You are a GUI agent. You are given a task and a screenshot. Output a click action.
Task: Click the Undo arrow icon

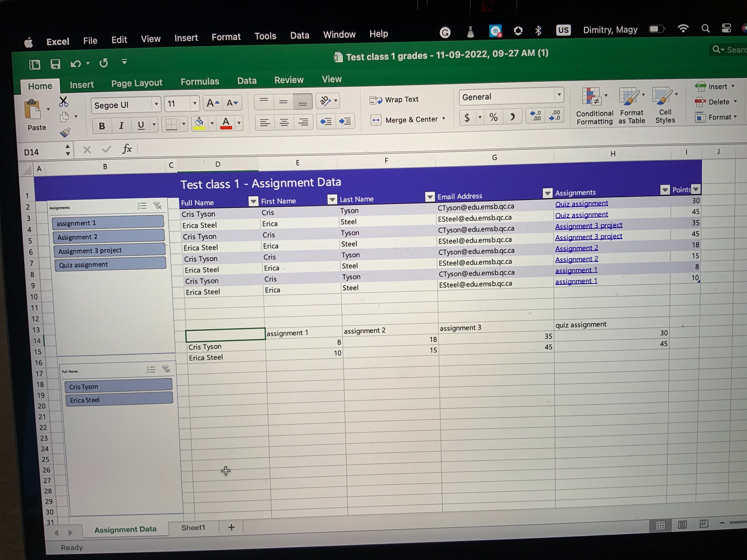pyautogui.click(x=76, y=64)
